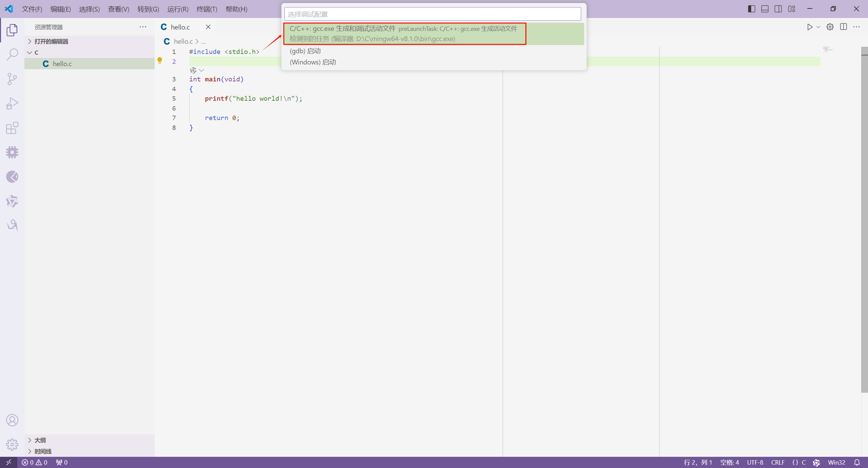This screenshot has height=468, width=868.
Task: Change line ending via CRLF
Action: tap(778, 462)
